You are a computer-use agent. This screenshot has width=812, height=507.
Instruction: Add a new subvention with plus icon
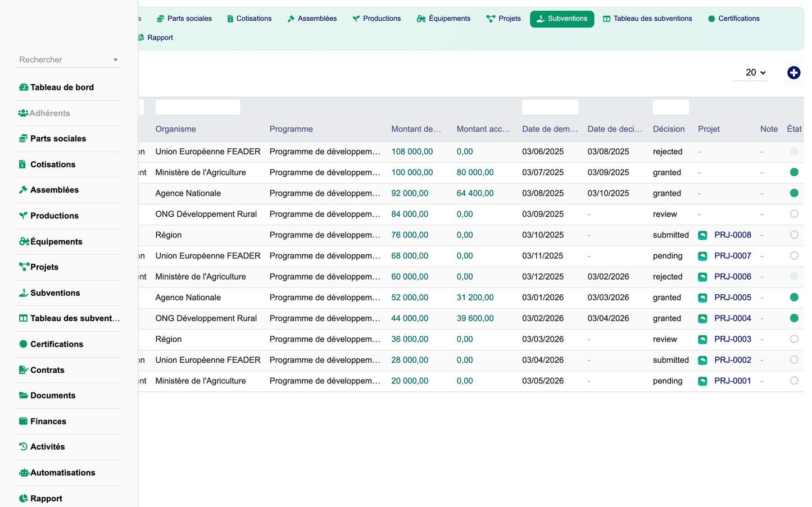tap(793, 72)
